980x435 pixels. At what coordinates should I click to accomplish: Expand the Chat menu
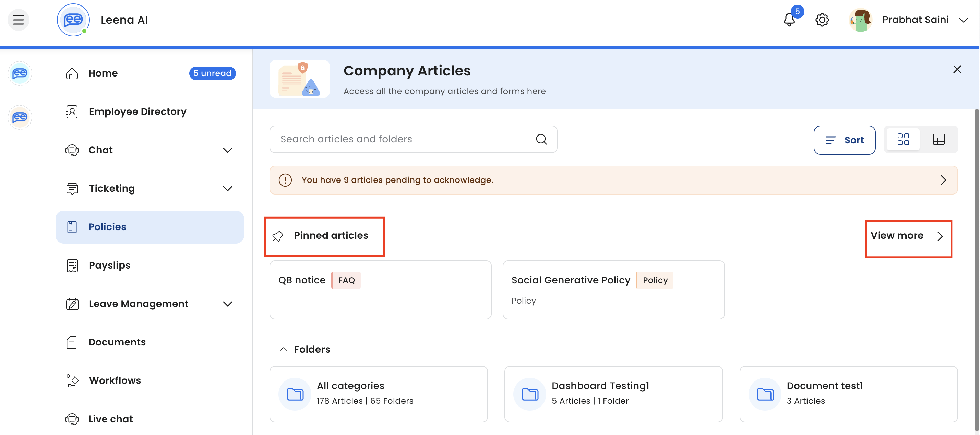click(x=227, y=150)
